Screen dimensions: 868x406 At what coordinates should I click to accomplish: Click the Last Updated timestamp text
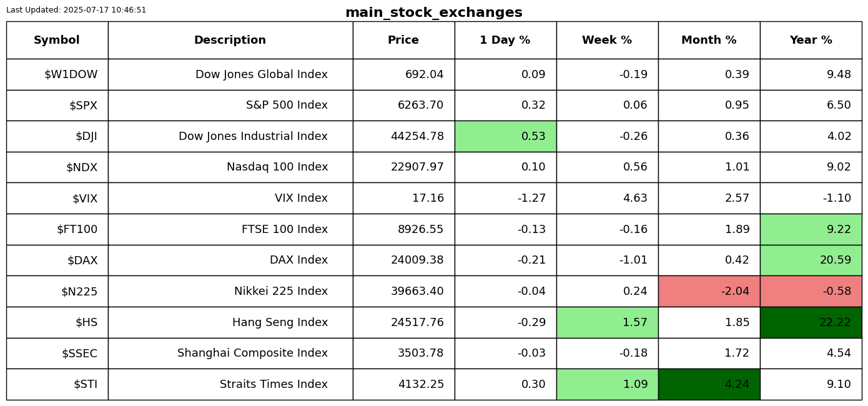76,10
